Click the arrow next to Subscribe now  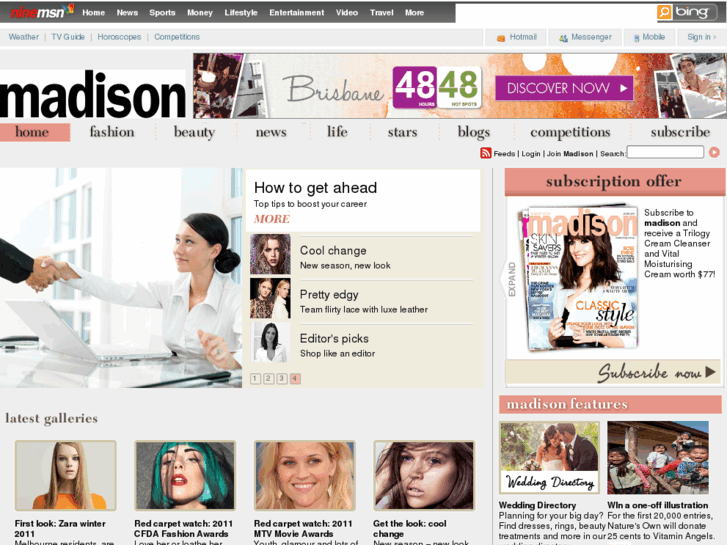710,372
